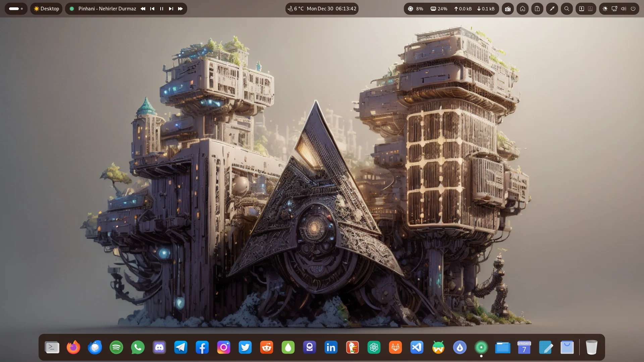Open quick settings via the power icon

click(633, 9)
